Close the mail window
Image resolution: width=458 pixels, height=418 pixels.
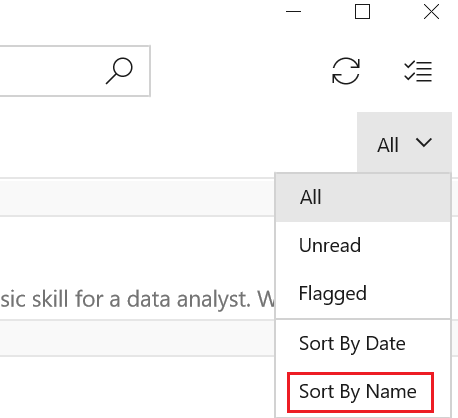pyautogui.click(x=431, y=12)
